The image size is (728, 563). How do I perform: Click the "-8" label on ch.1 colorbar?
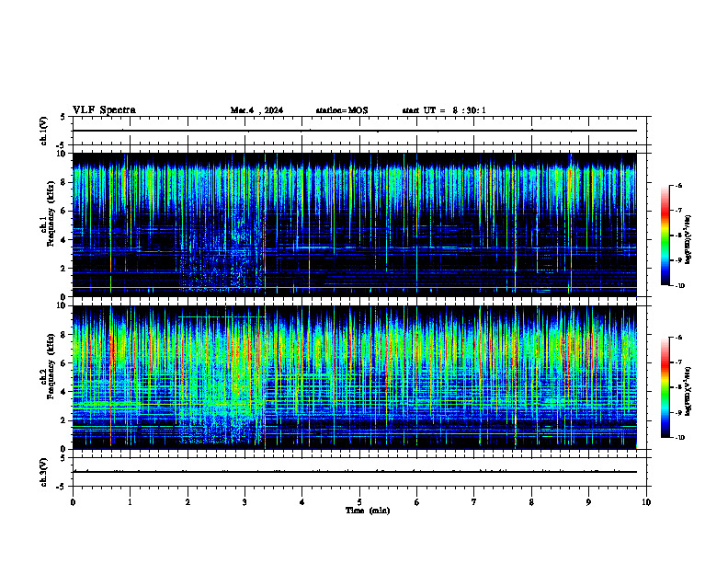click(678, 236)
